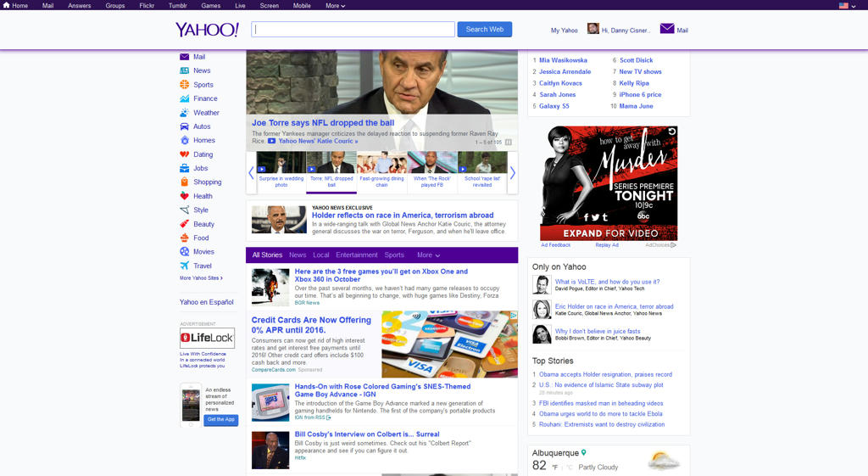Switch temperature unit to Celsius

click(x=570, y=468)
